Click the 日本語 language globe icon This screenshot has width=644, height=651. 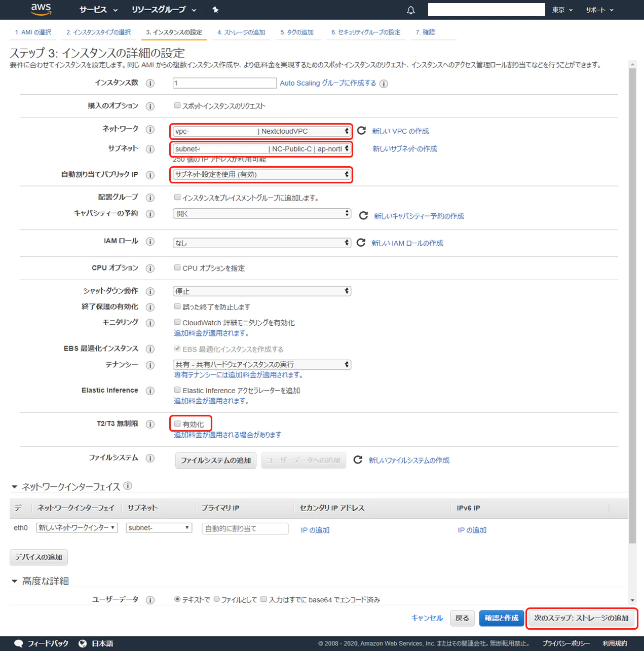(83, 643)
